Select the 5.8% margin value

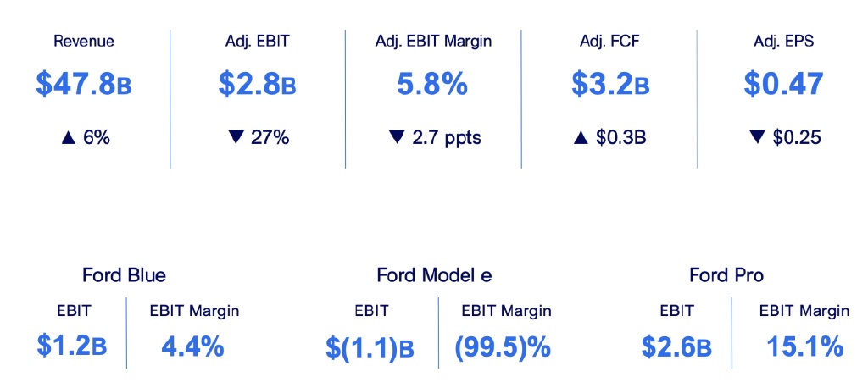(x=432, y=85)
